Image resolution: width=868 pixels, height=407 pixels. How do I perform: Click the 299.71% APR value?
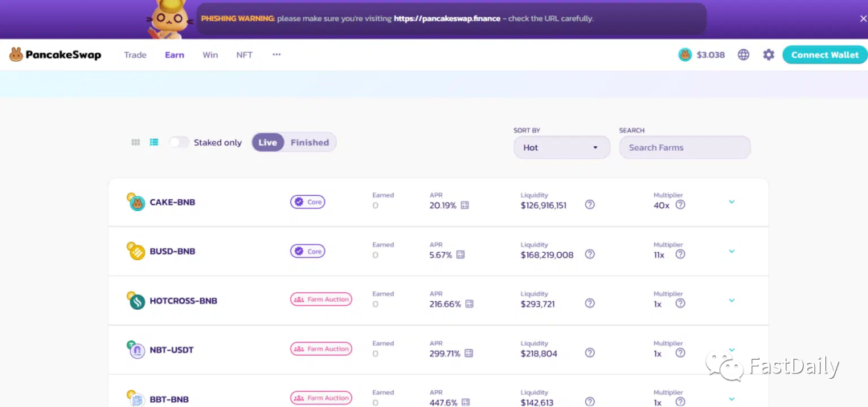(444, 353)
